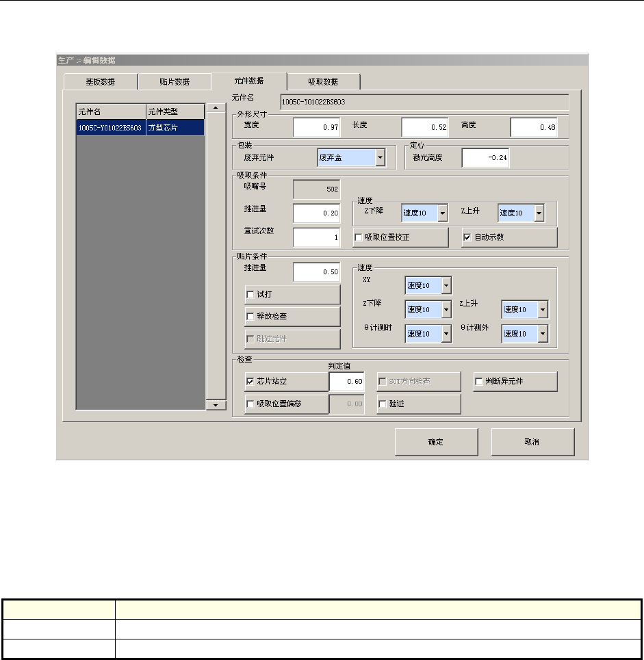
Task: Open the 贴片条件 Z上升 speed dropdown
Action: pos(525,309)
